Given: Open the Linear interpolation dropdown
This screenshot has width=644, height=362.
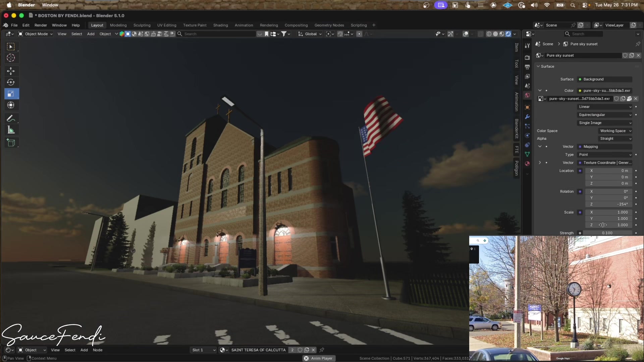Looking at the screenshot, I should click(605, 107).
